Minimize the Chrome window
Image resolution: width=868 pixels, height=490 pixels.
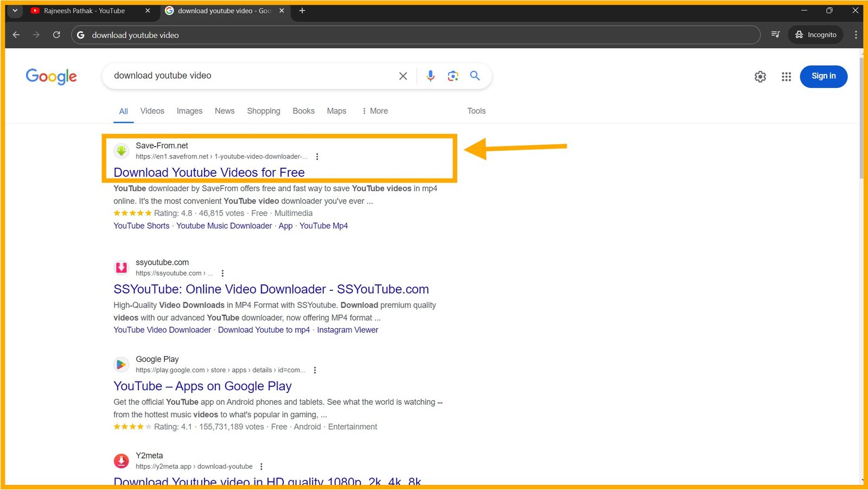(x=804, y=10)
